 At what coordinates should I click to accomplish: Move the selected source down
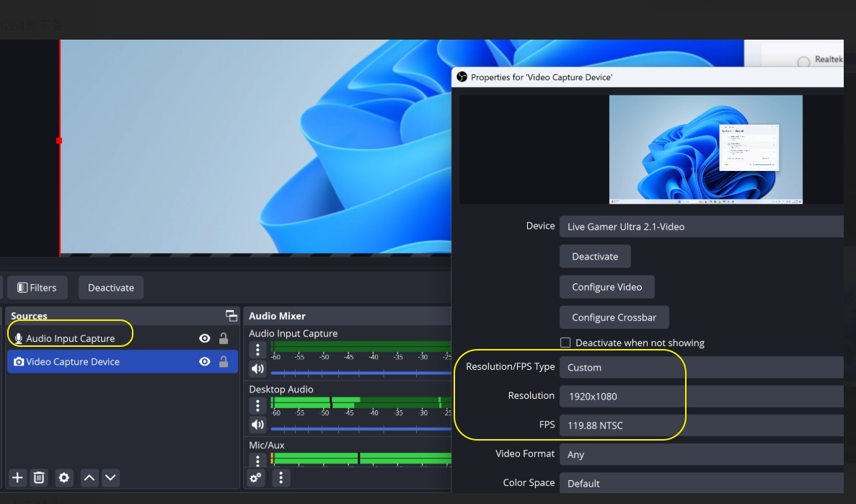click(x=110, y=477)
